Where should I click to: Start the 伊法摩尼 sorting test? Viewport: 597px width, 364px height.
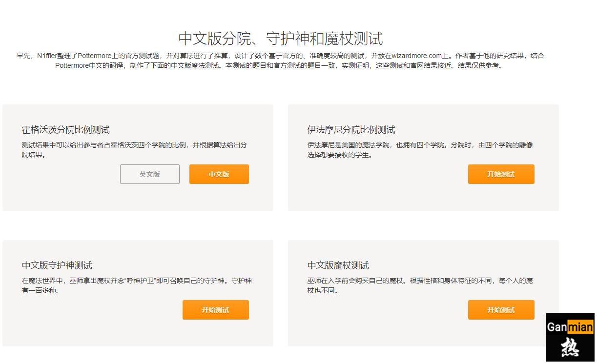(x=501, y=174)
